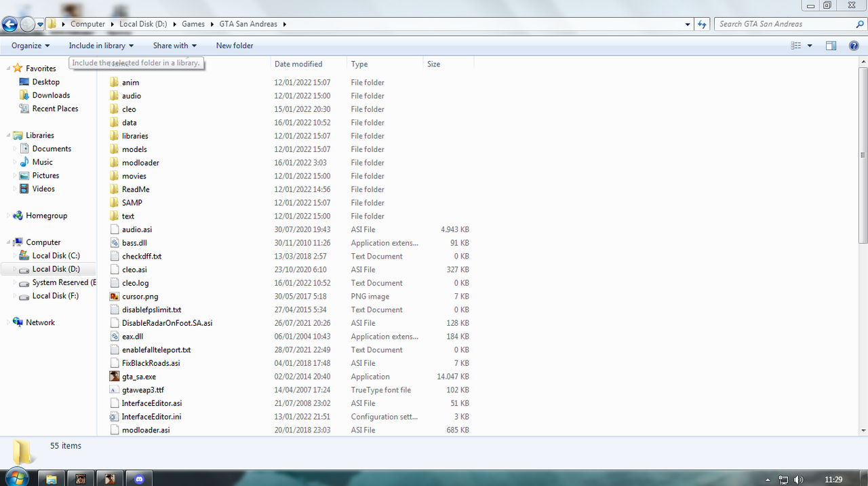Open Desktop in Favorites
Image resolution: width=868 pixels, height=486 pixels.
click(x=45, y=81)
